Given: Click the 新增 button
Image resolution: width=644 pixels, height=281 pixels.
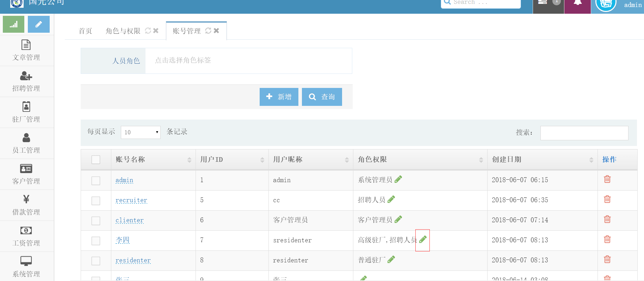Looking at the screenshot, I should pos(279,97).
